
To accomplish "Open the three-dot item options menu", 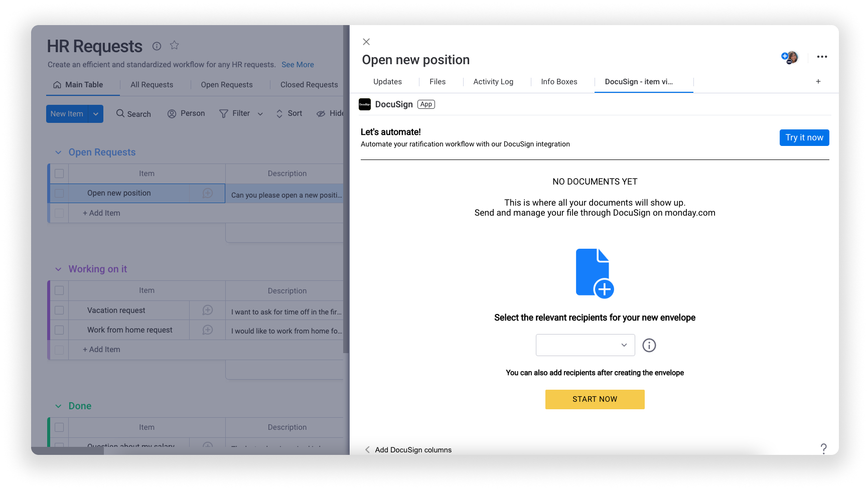I will pos(822,57).
